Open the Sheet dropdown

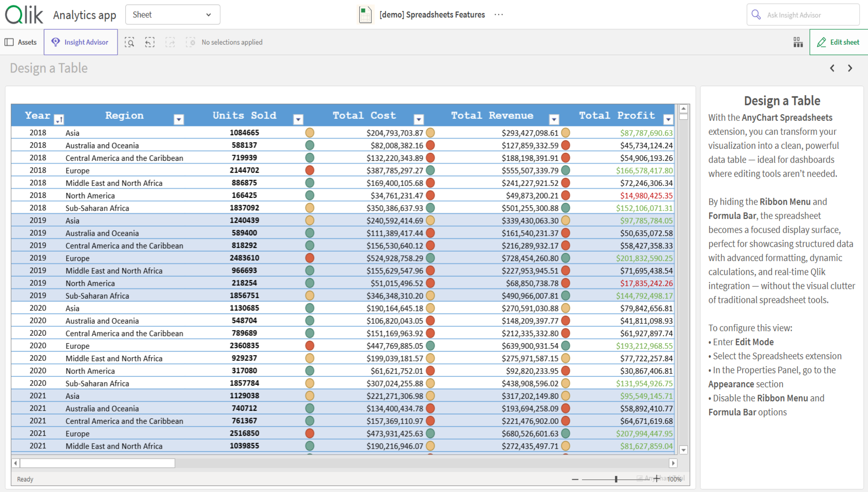coord(173,15)
